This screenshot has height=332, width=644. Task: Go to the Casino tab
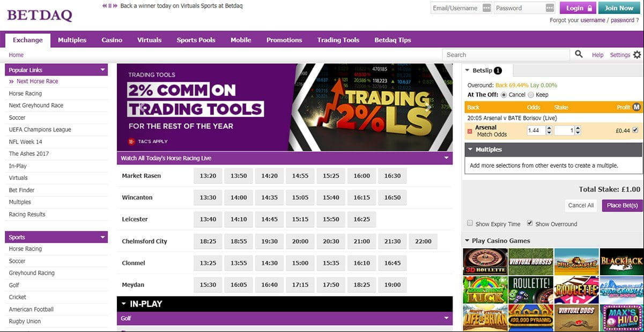[112, 40]
